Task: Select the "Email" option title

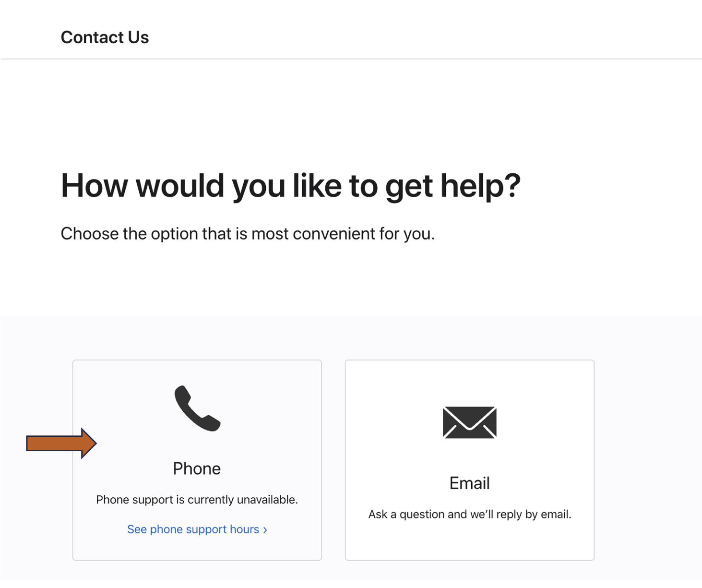Action: click(x=469, y=483)
